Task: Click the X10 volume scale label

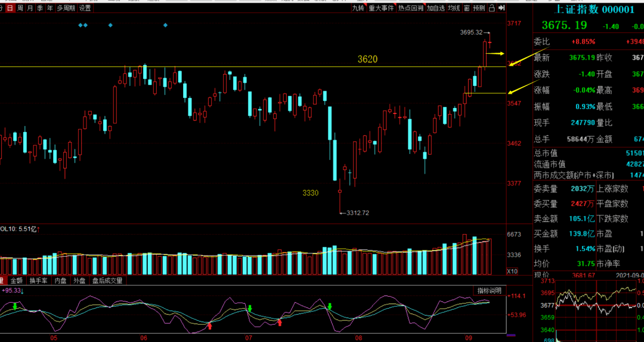Action: 512,272
